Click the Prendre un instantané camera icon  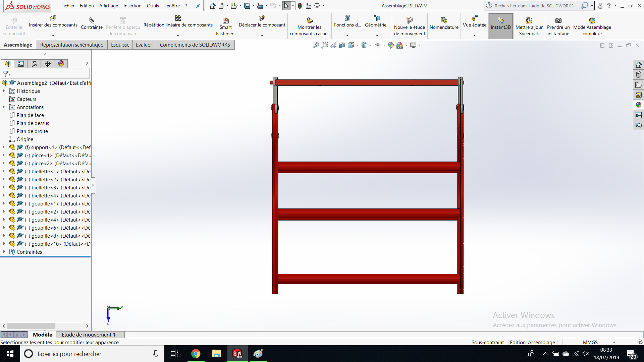click(558, 20)
